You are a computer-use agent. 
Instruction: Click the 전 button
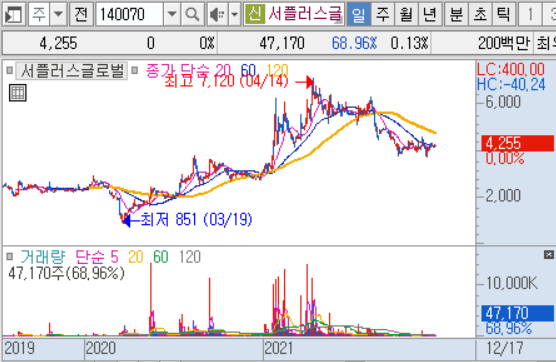pos(81,14)
